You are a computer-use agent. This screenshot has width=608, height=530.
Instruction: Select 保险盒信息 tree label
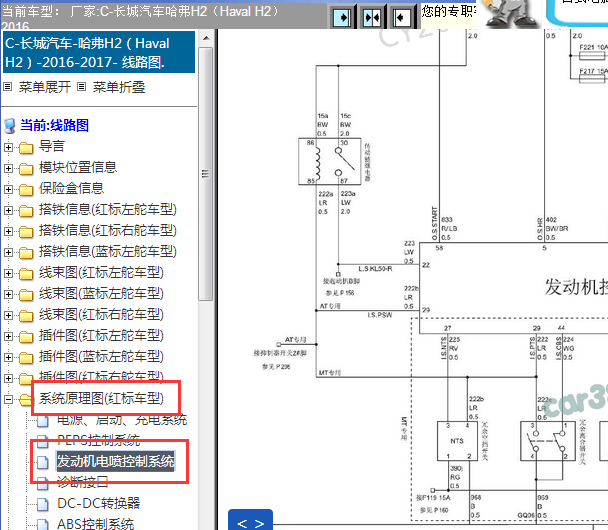(x=71, y=188)
